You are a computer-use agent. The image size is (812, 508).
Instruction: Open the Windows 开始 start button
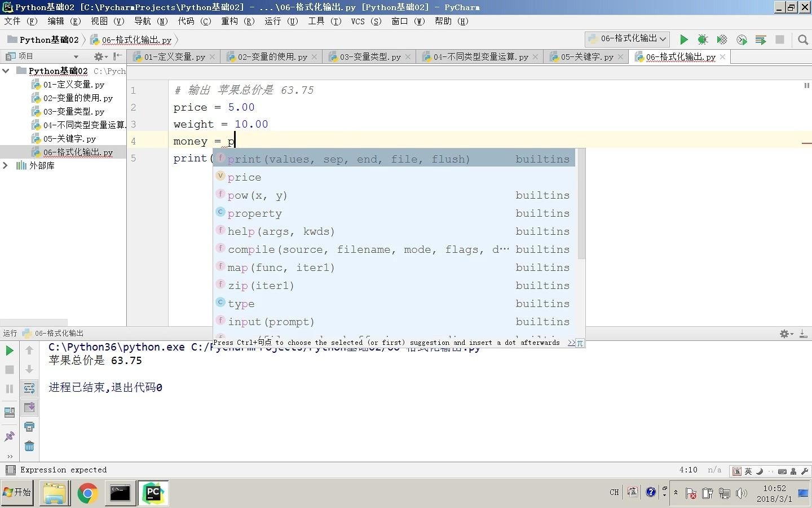point(17,493)
